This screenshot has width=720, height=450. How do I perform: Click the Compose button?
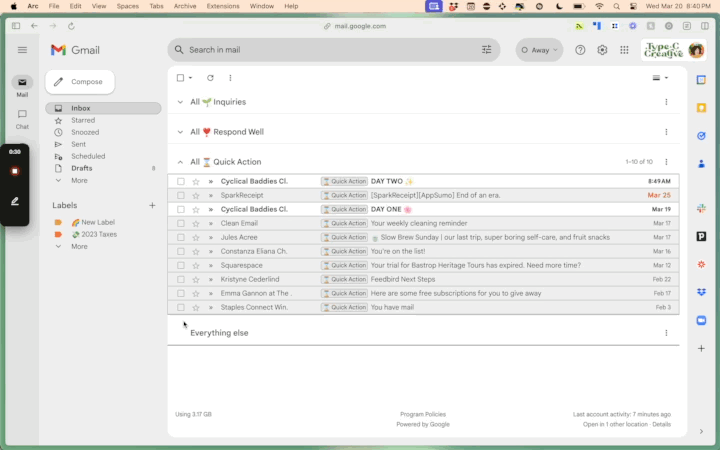point(79,82)
